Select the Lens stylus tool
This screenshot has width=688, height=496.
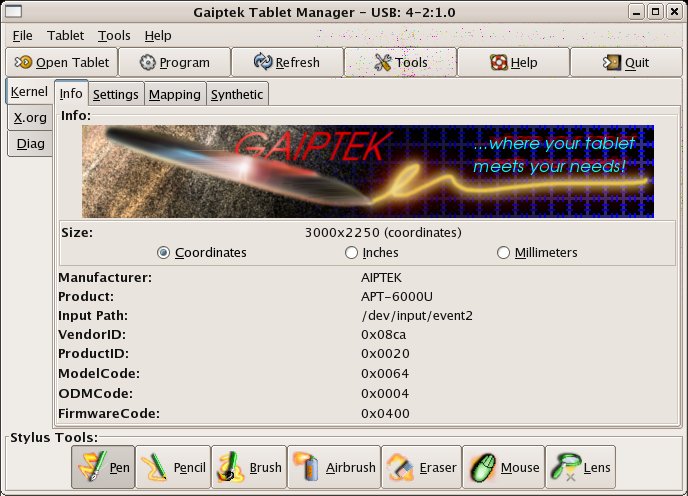point(580,467)
